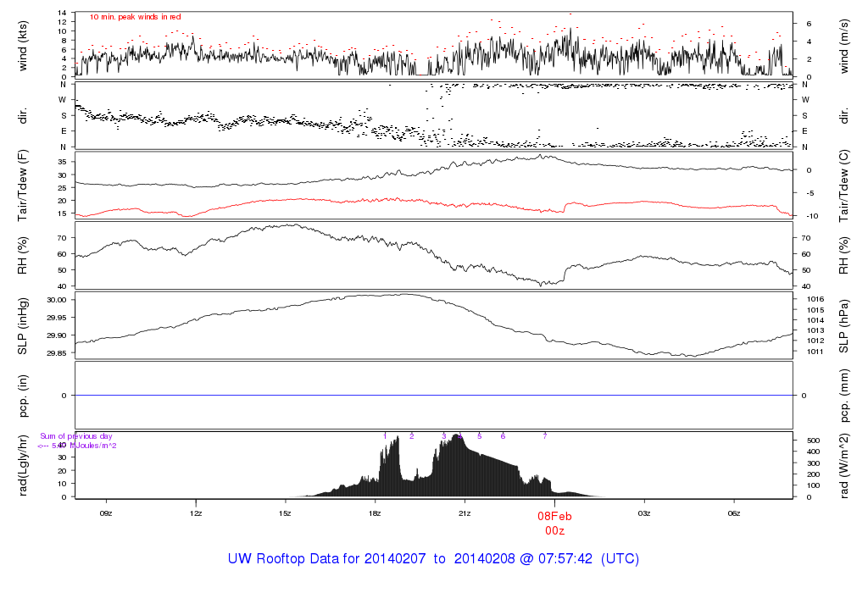Viewport: 868px width, 593px height.
Task: Click the '500' W/m^2 tick value
Action: click(813, 441)
